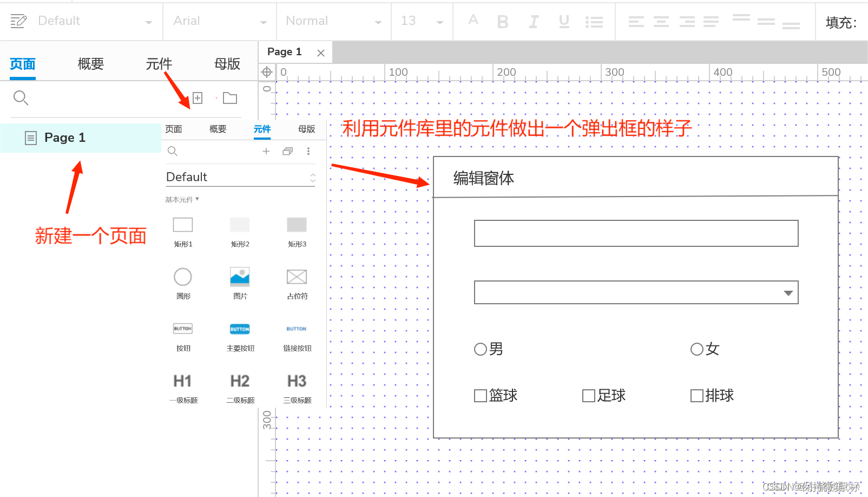
Task: Select the H3 三级标题 widget
Action: point(297,388)
